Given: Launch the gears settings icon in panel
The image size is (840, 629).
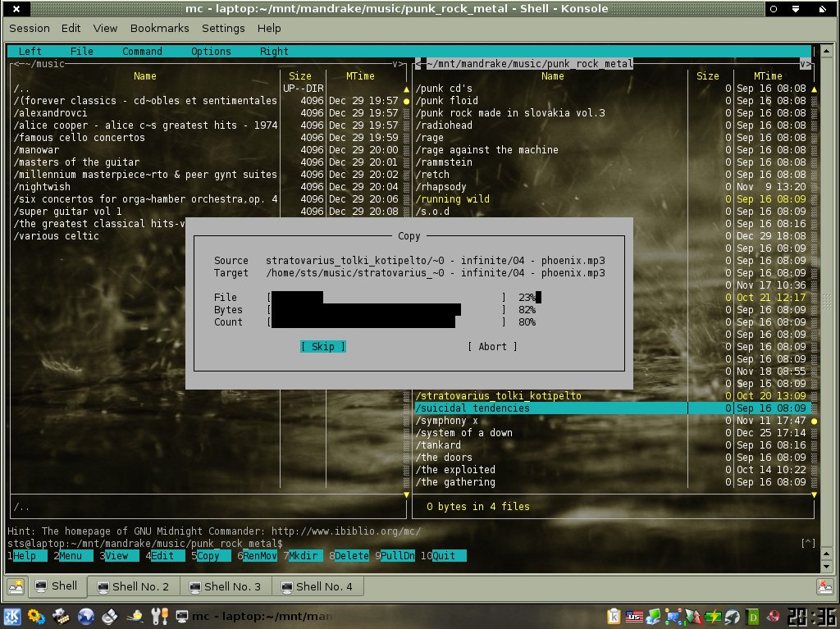Looking at the screenshot, I should pyautogui.click(x=36, y=617).
